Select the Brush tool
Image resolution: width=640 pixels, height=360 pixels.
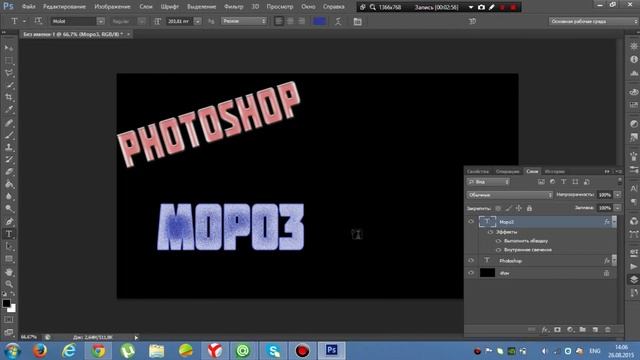[x=9, y=135]
